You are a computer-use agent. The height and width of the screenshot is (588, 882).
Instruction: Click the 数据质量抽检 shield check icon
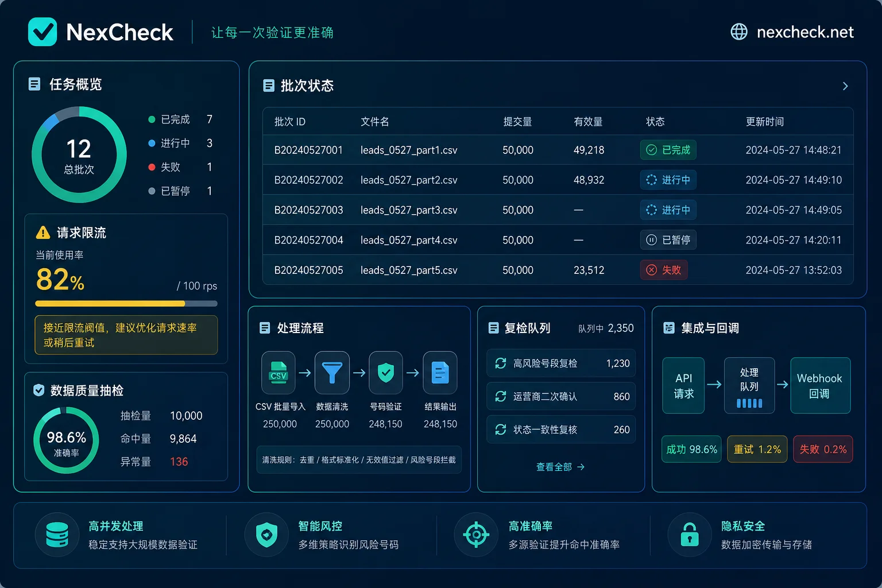click(x=38, y=390)
